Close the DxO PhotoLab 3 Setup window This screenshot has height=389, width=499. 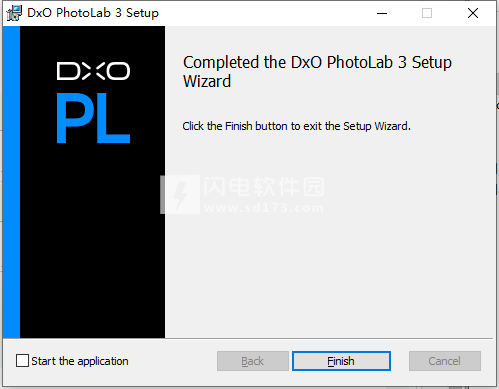point(473,13)
